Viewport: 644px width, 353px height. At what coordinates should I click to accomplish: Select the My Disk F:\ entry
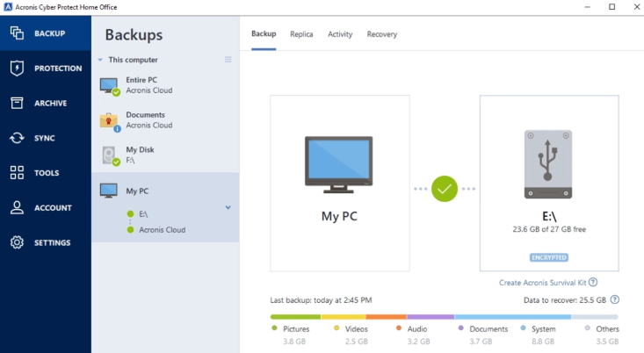pyautogui.click(x=165, y=155)
